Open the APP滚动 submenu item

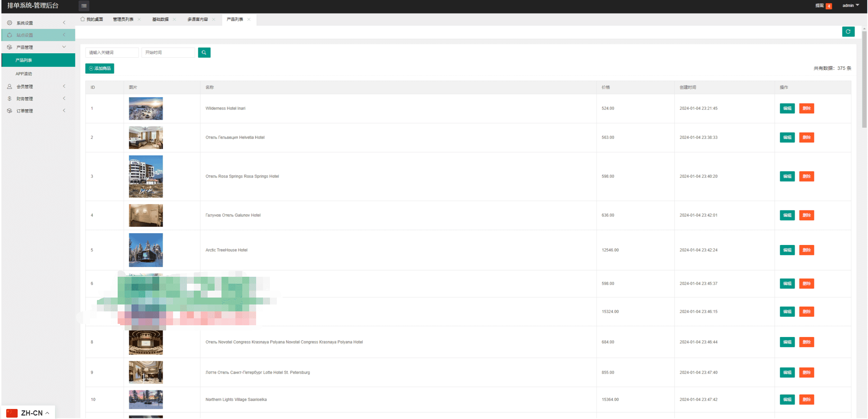(24, 74)
